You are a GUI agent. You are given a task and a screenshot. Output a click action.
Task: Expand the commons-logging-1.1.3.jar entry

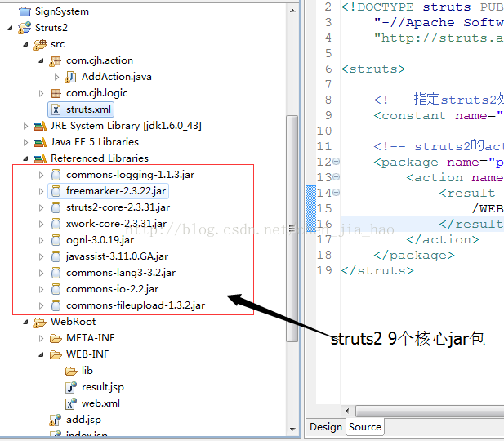(x=41, y=176)
